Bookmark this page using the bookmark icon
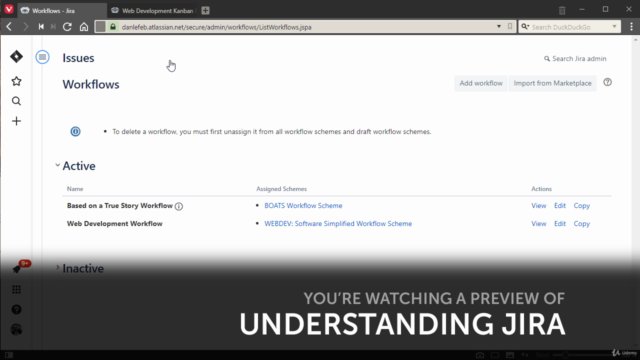The image size is (640, 360). coord(510,27)
